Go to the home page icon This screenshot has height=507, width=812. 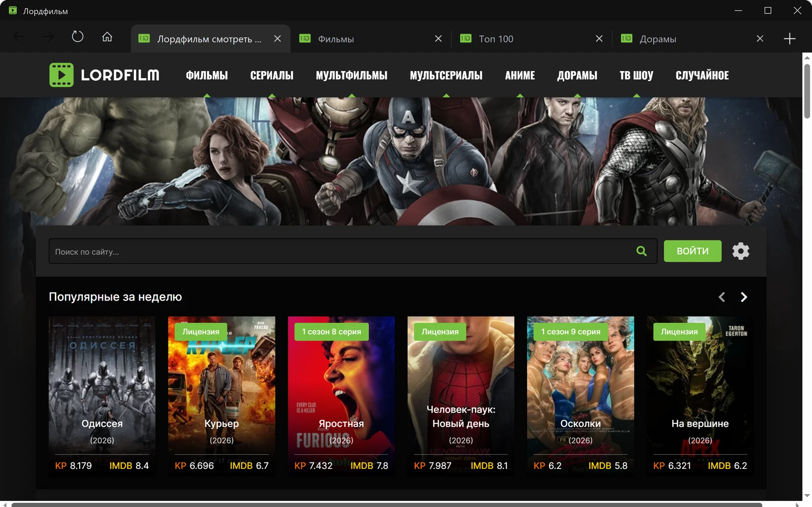pos(107,37)
